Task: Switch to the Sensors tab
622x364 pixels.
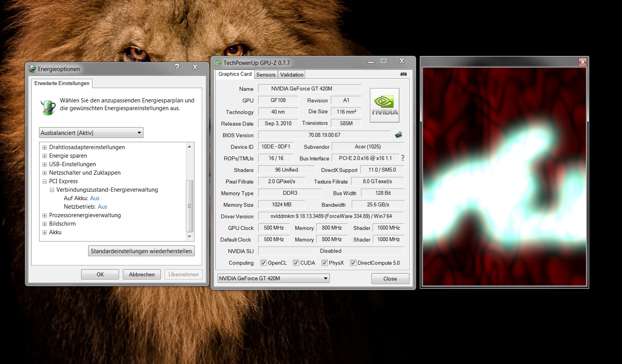Action: coord(266,75)
